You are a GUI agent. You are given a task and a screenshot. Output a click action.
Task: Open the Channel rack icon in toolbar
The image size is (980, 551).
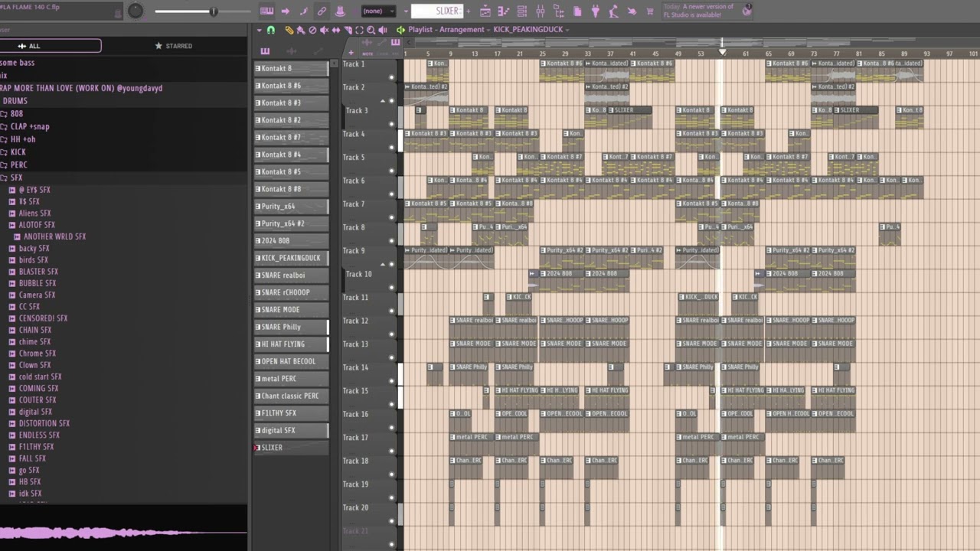point(521,11)
